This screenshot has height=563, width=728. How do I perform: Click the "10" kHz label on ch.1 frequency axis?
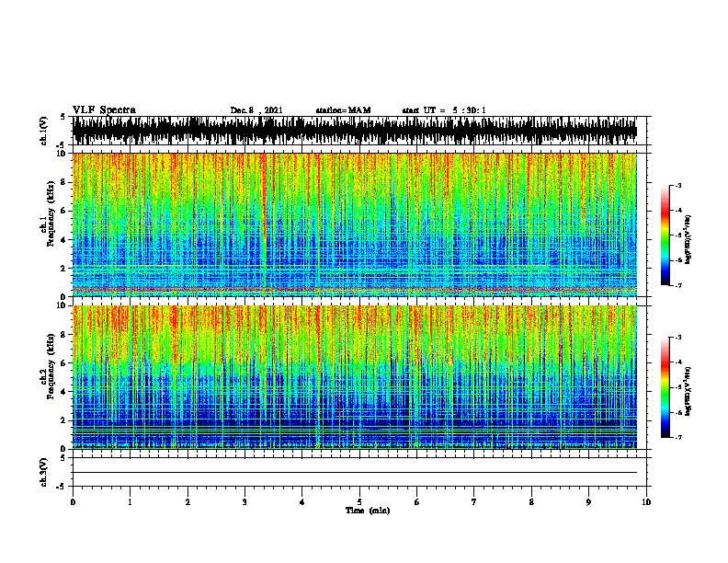pos(63,154)
